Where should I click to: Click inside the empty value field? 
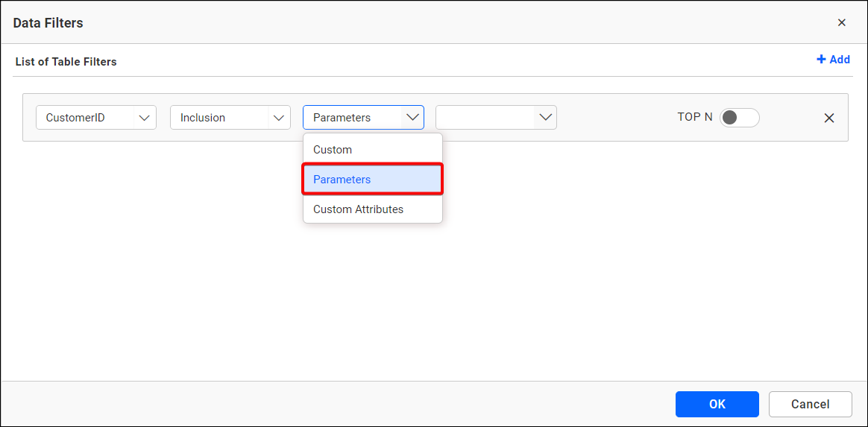pyautogui.click(x=485, y=118)
